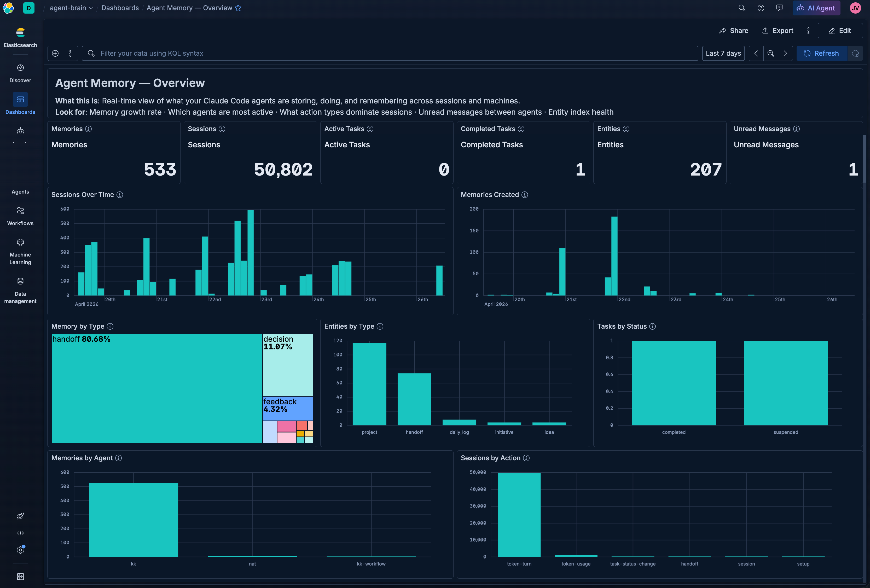Open filter bar options menu
This screenshot has width=870, height=588.
[70, 53]
